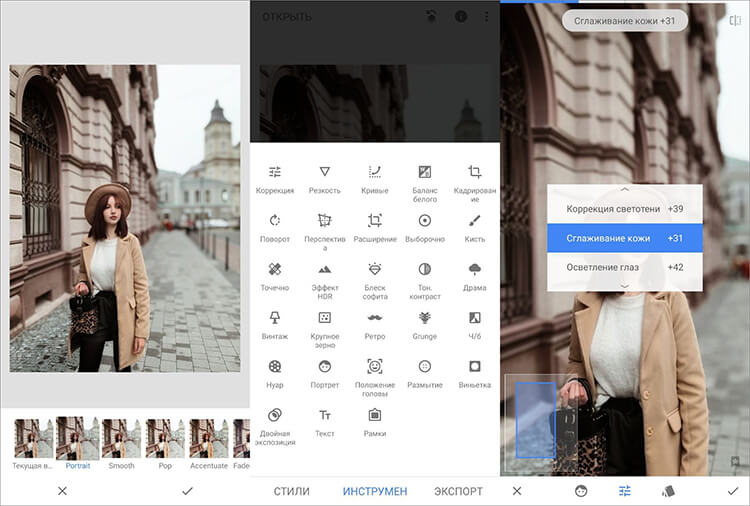
Task: Select the Кисть brush tool
Action: coord(474,221)
